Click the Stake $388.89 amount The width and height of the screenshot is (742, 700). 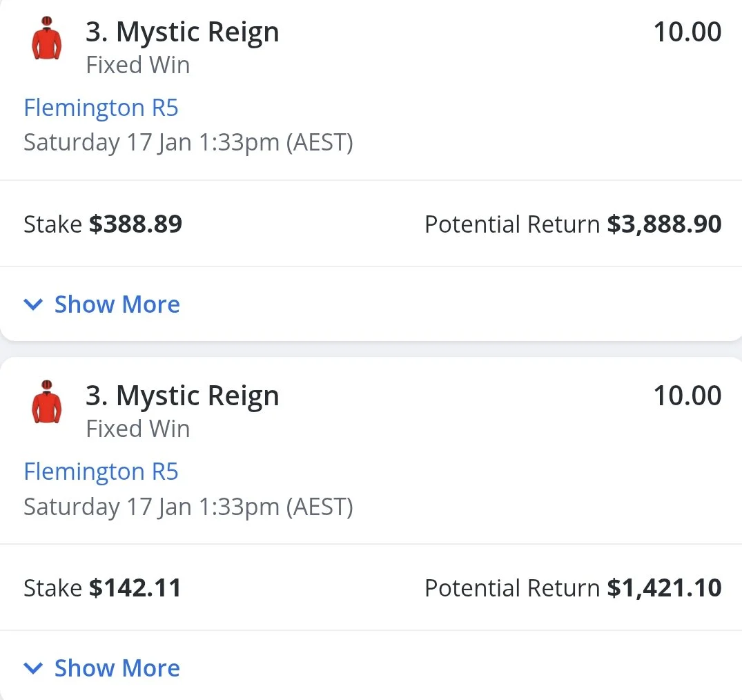(135, 224)
